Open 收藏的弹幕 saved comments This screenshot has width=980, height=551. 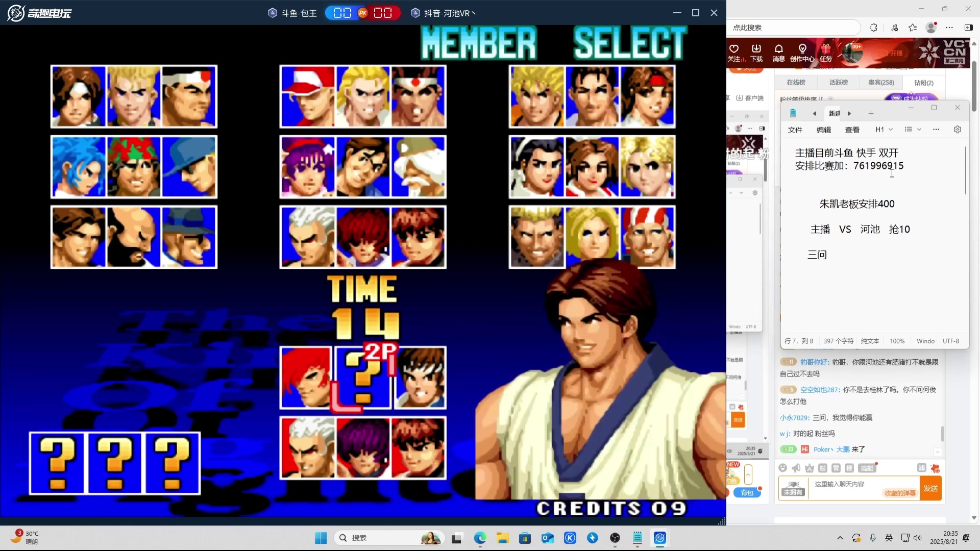tap(900, 493)
